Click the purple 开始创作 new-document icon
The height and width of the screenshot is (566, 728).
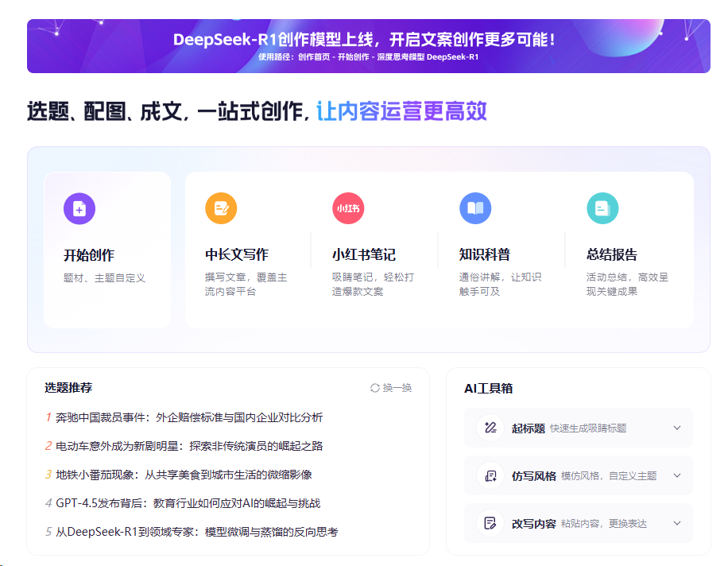point(79,208)
